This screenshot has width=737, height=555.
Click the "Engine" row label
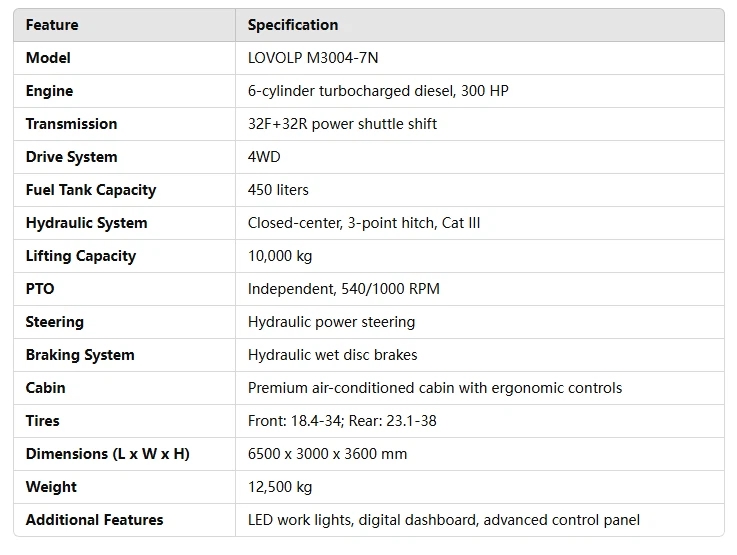coord(49,91)
